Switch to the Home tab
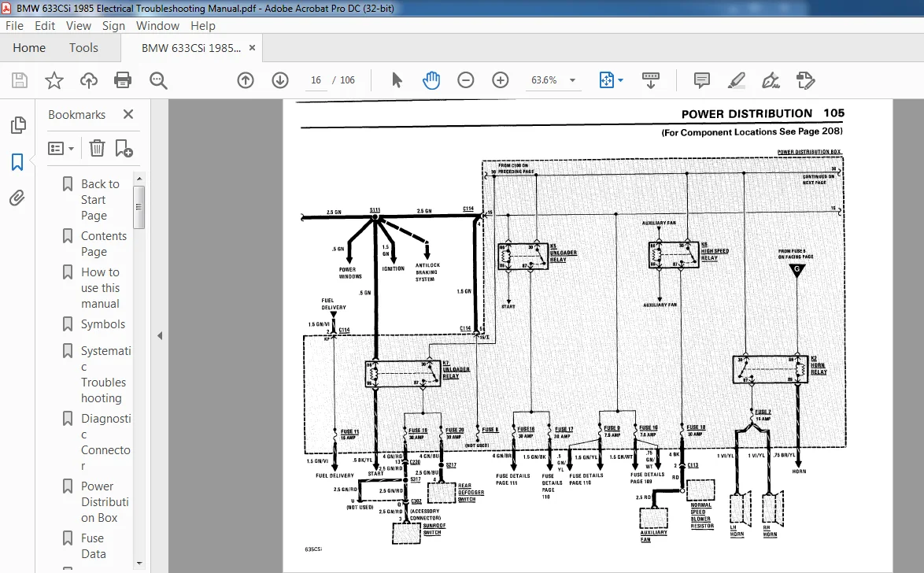The image size is (924, 573). (29, 48)
